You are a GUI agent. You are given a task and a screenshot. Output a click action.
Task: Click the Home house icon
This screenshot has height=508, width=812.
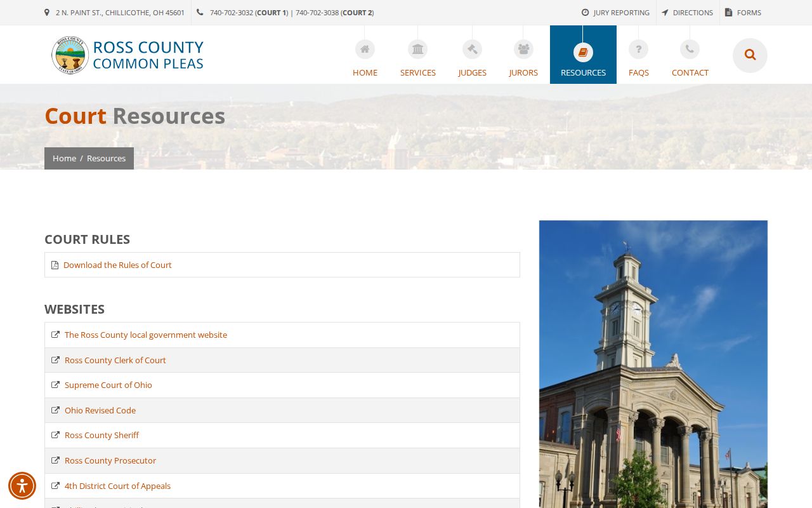(x=365, y=50)
